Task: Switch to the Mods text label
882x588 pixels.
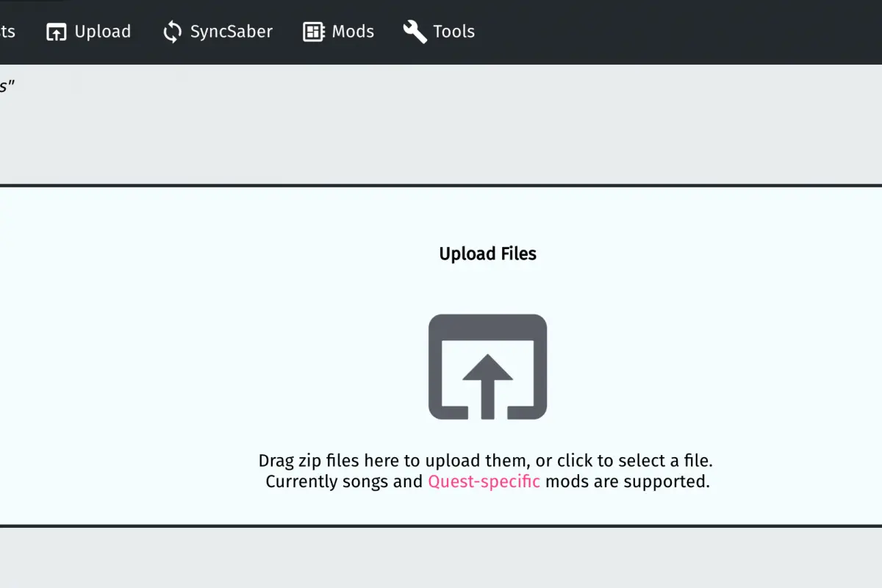Action: 353,32
